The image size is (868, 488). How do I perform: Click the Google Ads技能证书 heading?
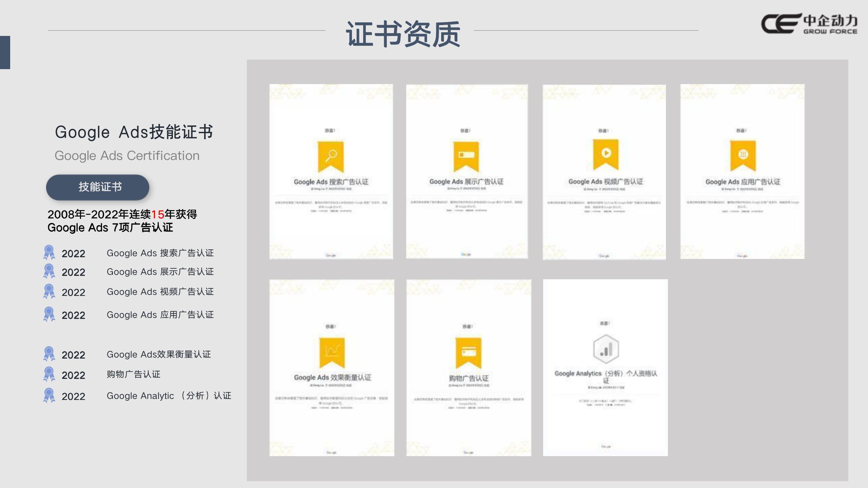pos(134,132)
